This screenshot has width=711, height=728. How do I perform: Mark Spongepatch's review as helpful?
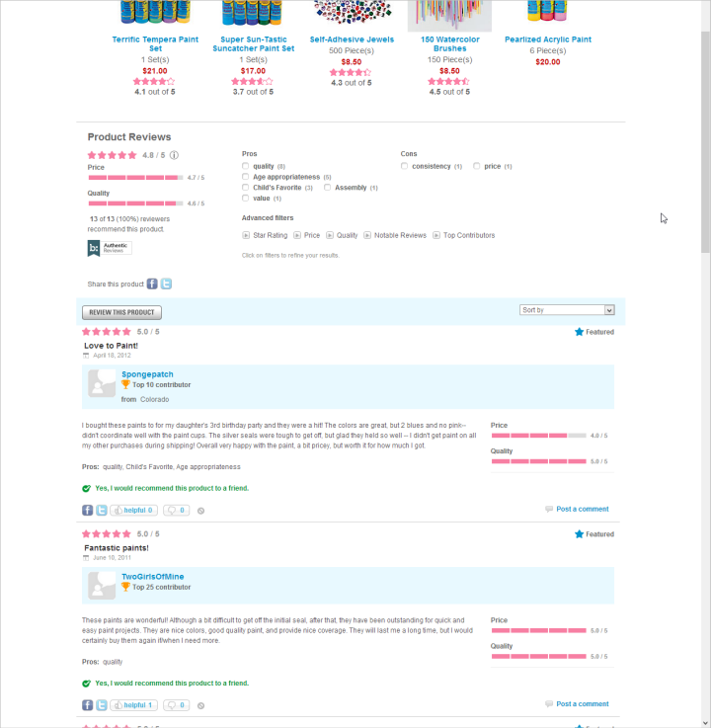point(134,511)
